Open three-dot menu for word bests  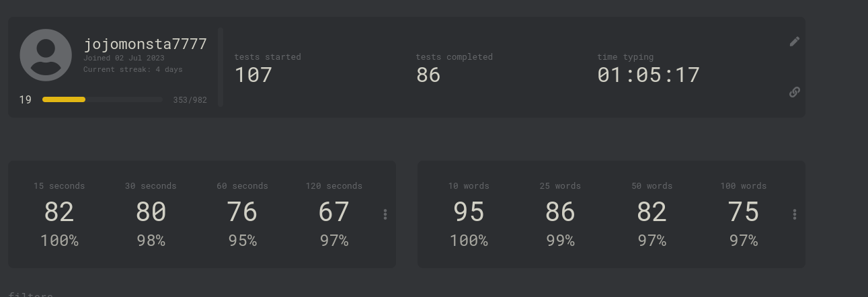(795, 214)
